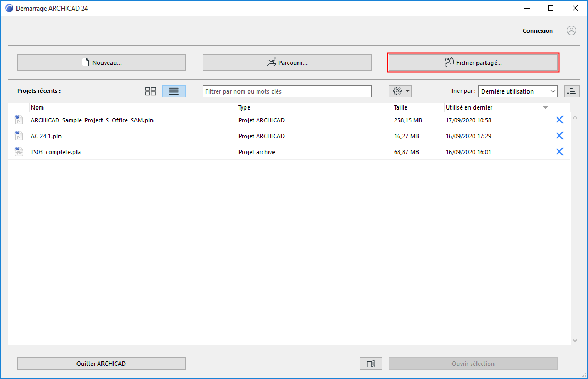This screenshot has width=588, height=379.
Task: Open the Trier par Dernière utilisation dropdown
Action: pos(517,91)
